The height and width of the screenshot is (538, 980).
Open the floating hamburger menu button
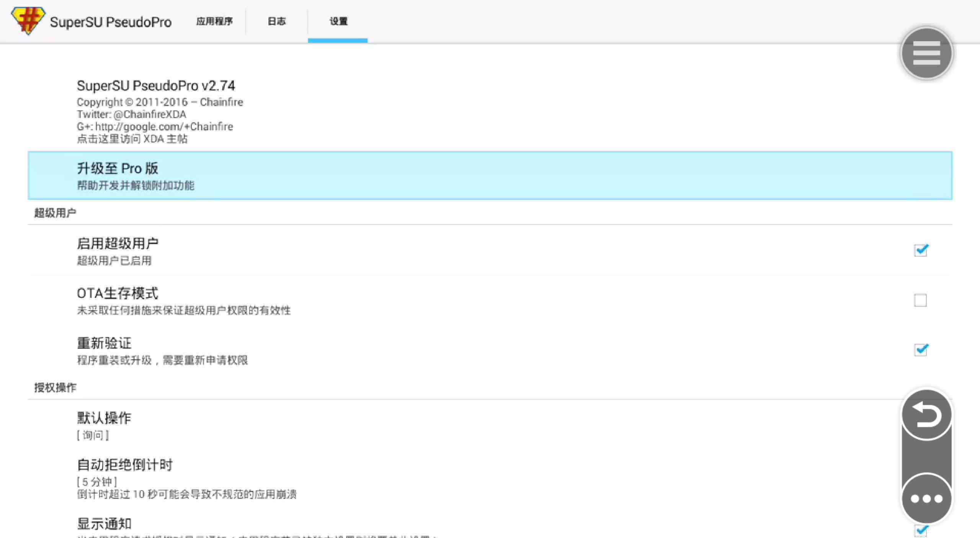click(x=926, y=53)
